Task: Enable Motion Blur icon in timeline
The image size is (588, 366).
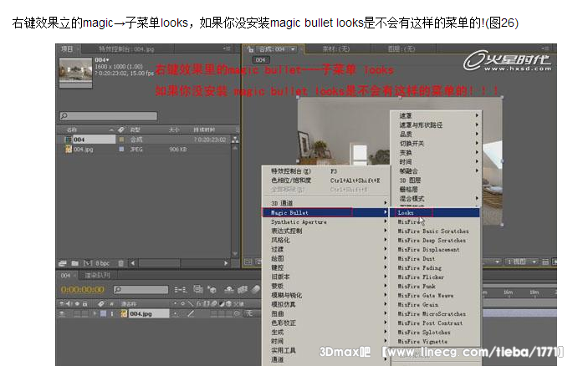Action: (255, 289)
